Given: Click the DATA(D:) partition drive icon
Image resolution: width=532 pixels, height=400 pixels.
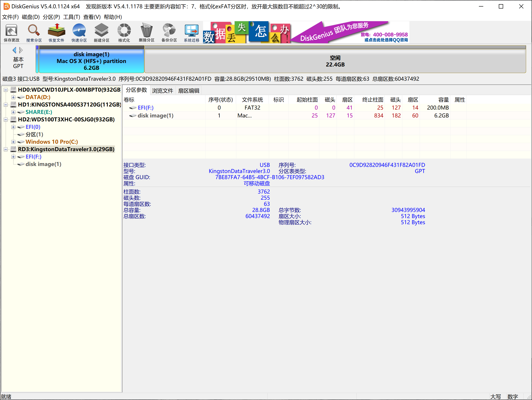Looking at the screenshot, I should [x=21, y=97].
